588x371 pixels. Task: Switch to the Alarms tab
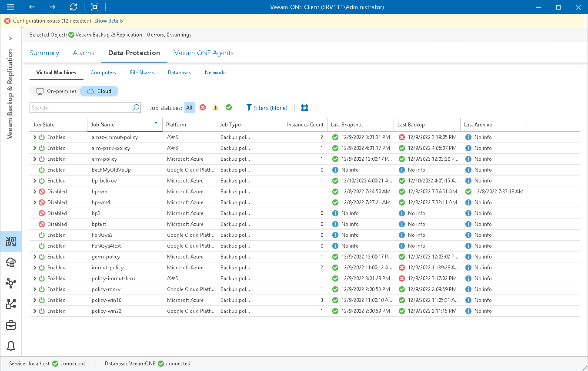(84, 53)
